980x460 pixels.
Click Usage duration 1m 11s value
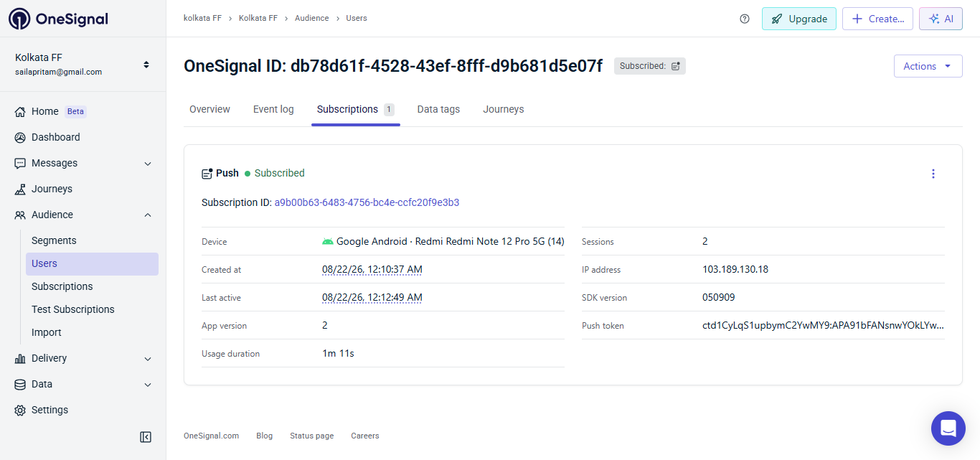pos(339,354)
